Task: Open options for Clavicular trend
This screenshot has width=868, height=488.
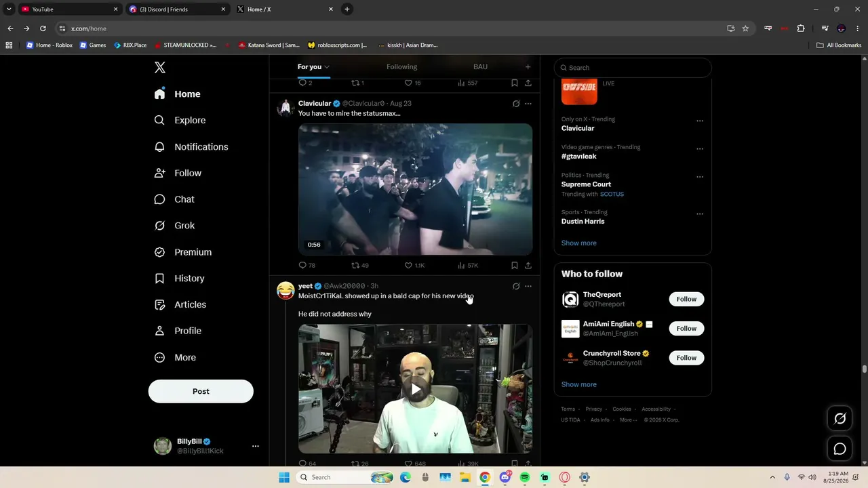Action: (x=700, y=121)
